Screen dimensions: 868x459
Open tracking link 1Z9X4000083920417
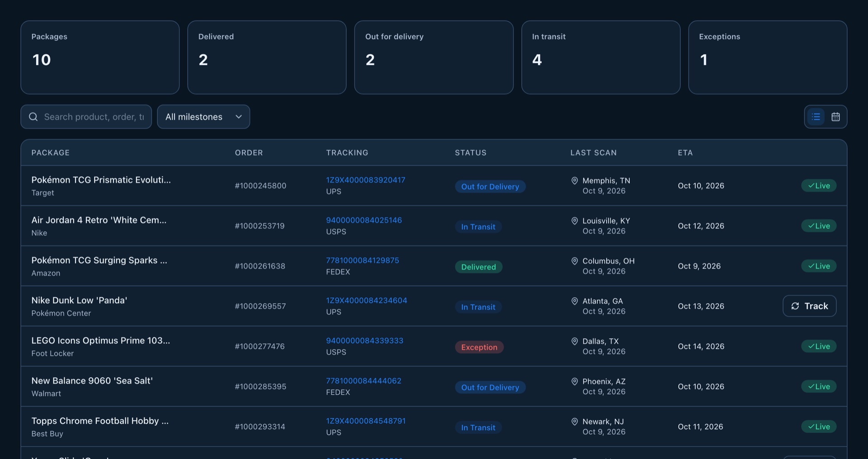point(366,180)
